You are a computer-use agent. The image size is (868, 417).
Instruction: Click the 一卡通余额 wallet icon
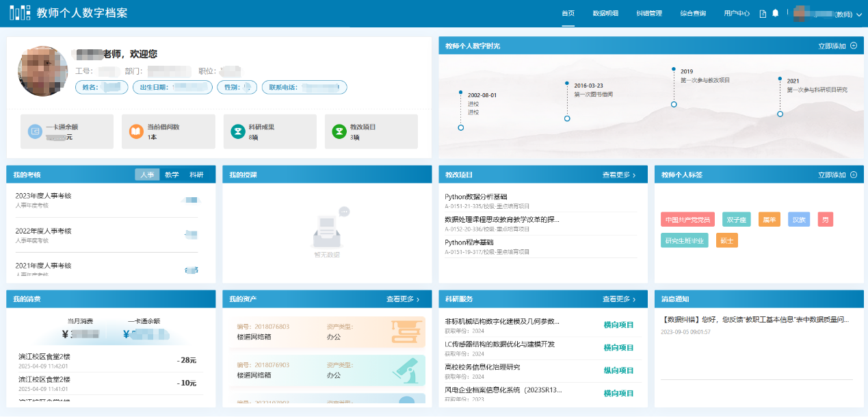pyautogui.click(x=36, y=131)
